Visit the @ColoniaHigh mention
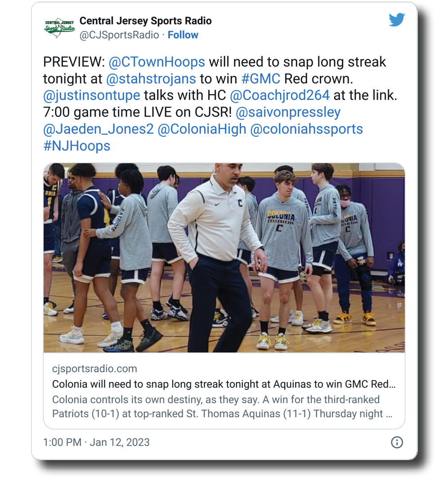This screenshot has height=479, width=448. pyautogui.click(x=202, y=129)
